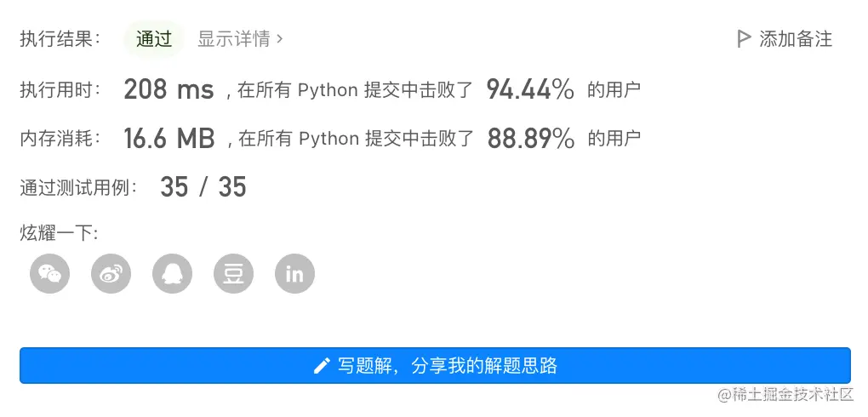Select the 16.6 MB memory value
Image resolution: width=868 pixels, height=417 pixels.
(168, 139)
